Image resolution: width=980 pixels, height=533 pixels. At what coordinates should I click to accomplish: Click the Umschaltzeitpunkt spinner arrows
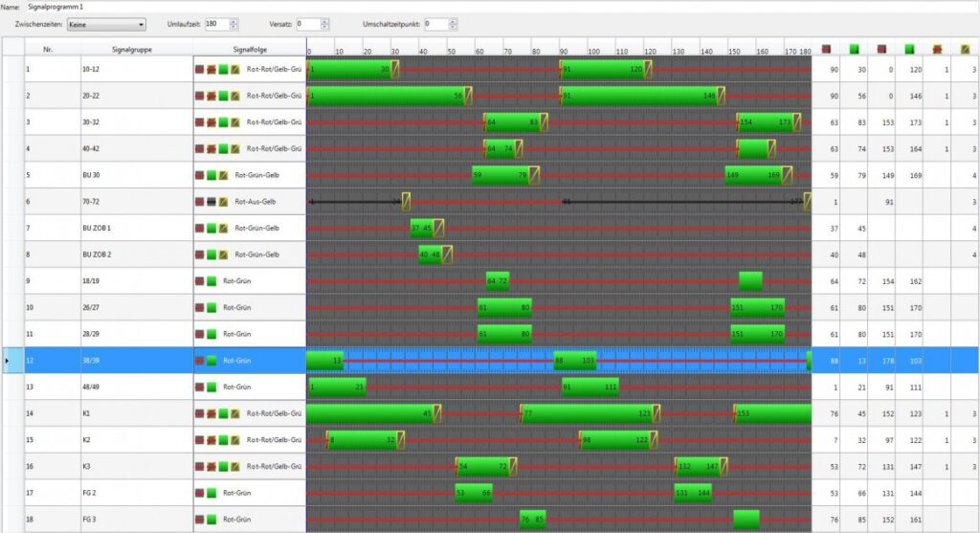[x=453, y=24]
